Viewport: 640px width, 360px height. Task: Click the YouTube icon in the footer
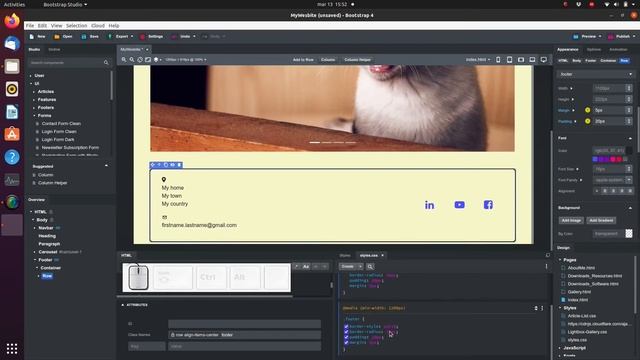pyautogui.click(x=460, y=205)
